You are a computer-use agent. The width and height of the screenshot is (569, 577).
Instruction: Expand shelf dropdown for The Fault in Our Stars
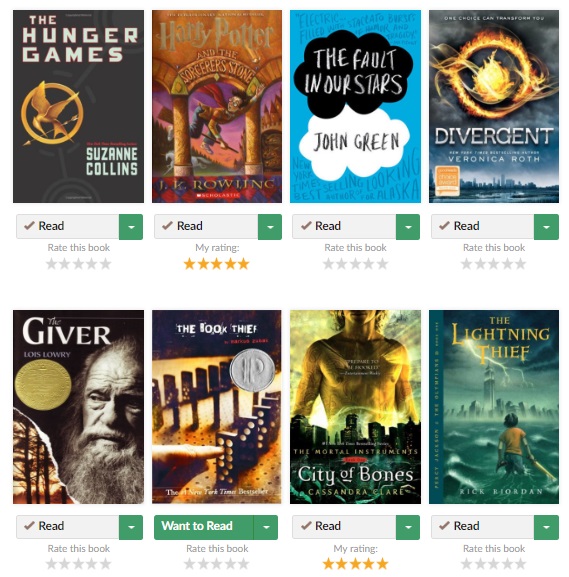[x=408, y=227]
